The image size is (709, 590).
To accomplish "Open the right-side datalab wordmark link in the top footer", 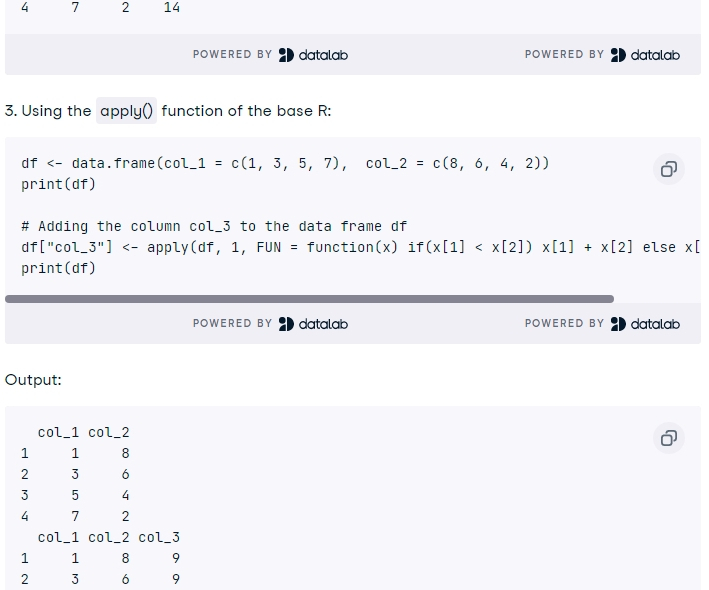I will (655, 55).
